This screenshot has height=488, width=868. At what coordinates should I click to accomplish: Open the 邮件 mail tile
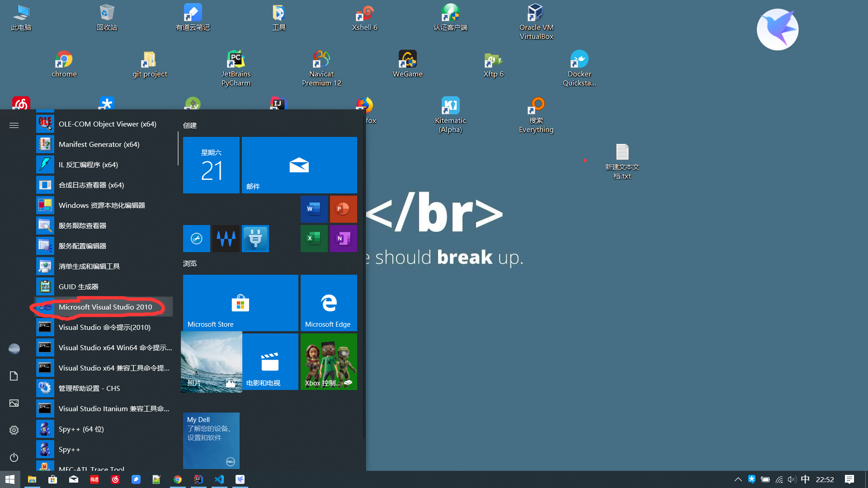tap(299, 165)
